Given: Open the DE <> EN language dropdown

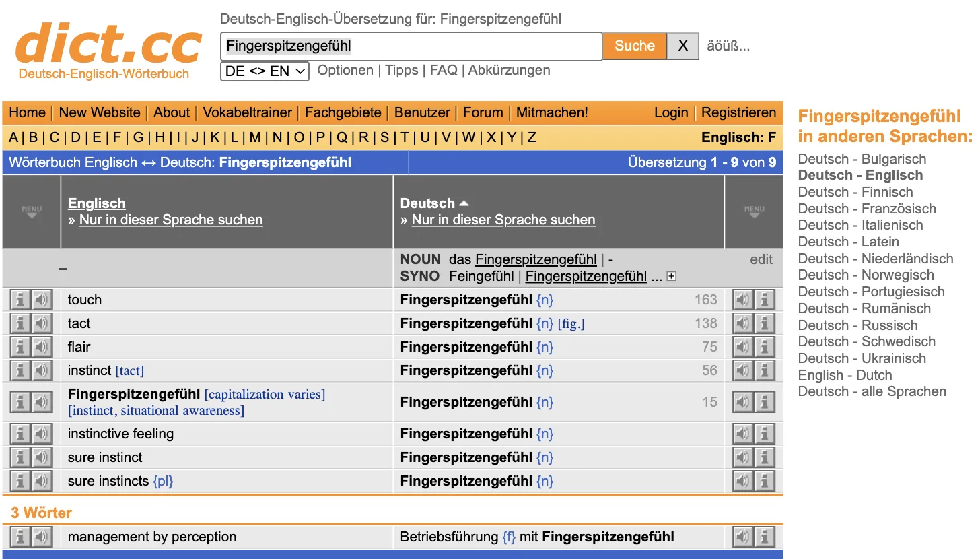Looking at the screenshot, I should [x=265, y=71].
